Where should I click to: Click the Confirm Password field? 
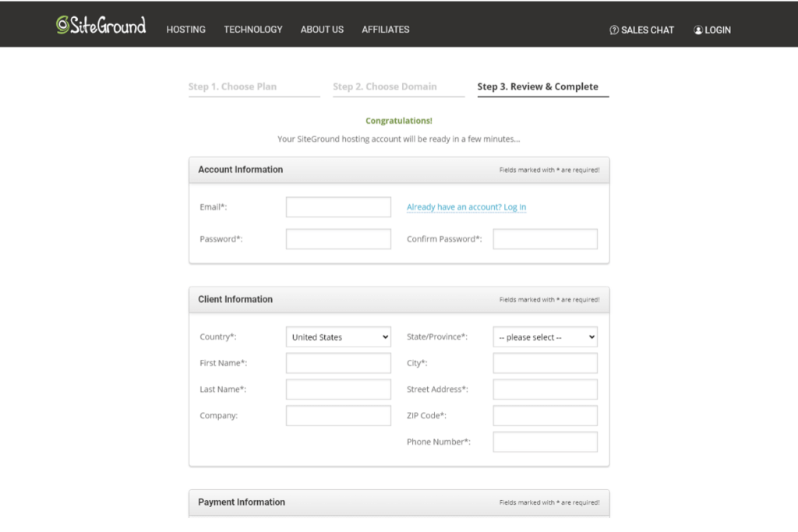(x=544, y=238)
